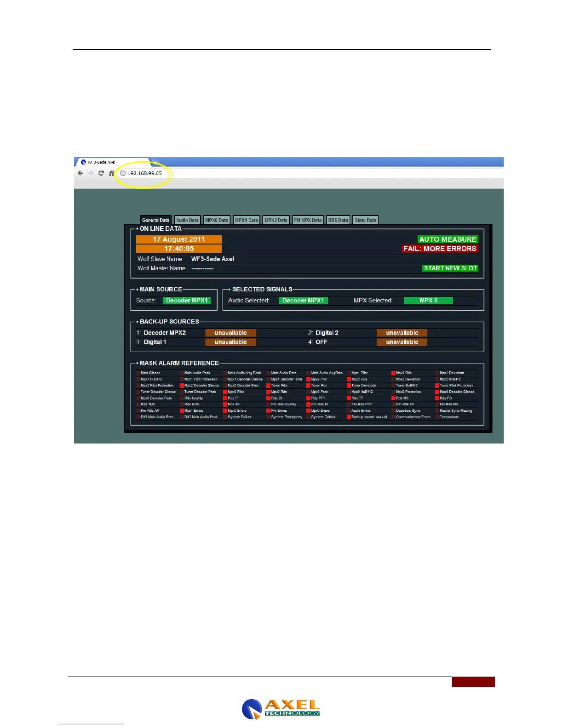The height and width of the screenshot is (728, 563).
Task: Click the Decoder MPX1 main source indicator
Action: tap(187, 301)
